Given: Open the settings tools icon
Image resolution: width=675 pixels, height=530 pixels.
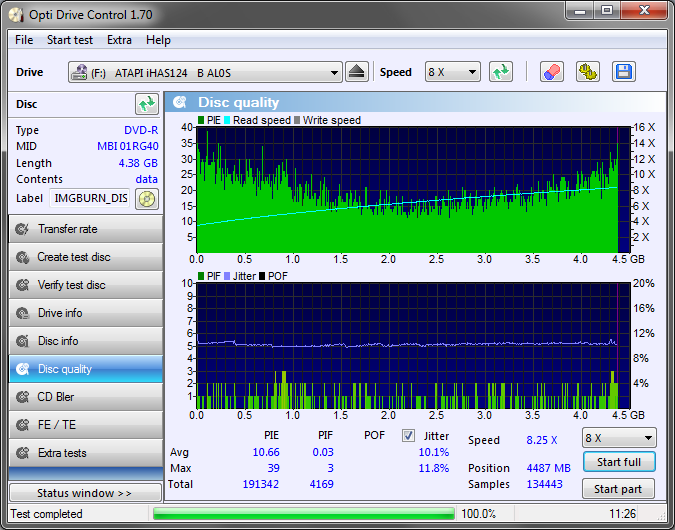Looking at the screenshot, I should 588,72.
